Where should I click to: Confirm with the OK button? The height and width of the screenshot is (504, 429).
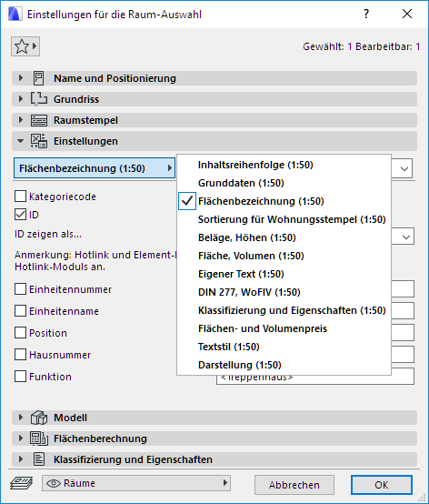click(381, 485)
